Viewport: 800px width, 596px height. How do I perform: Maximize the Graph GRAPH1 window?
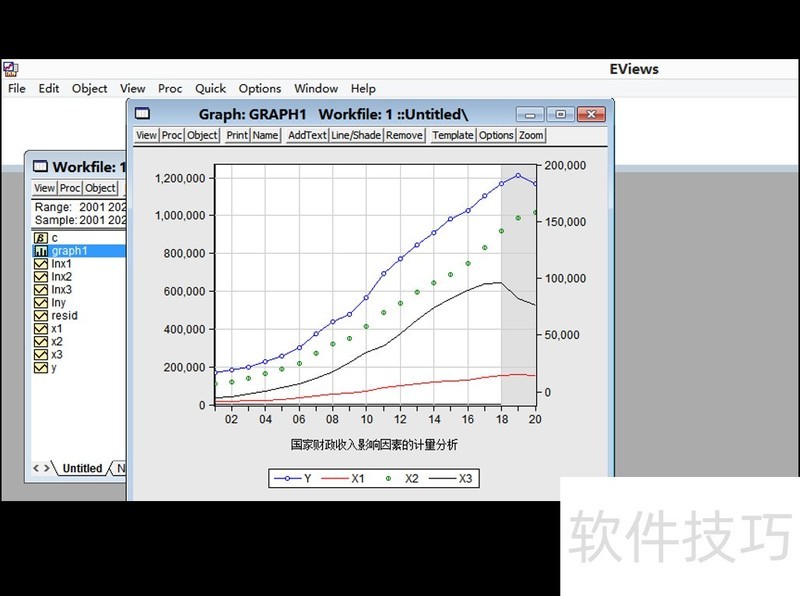[560, 114]
